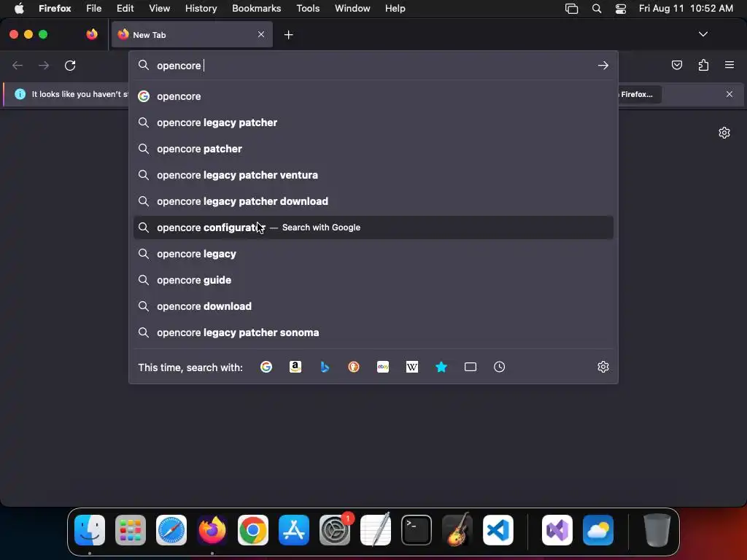Screen dimensions: 747x560
Task: Search this time with Bing
Action: pos(325,367)
